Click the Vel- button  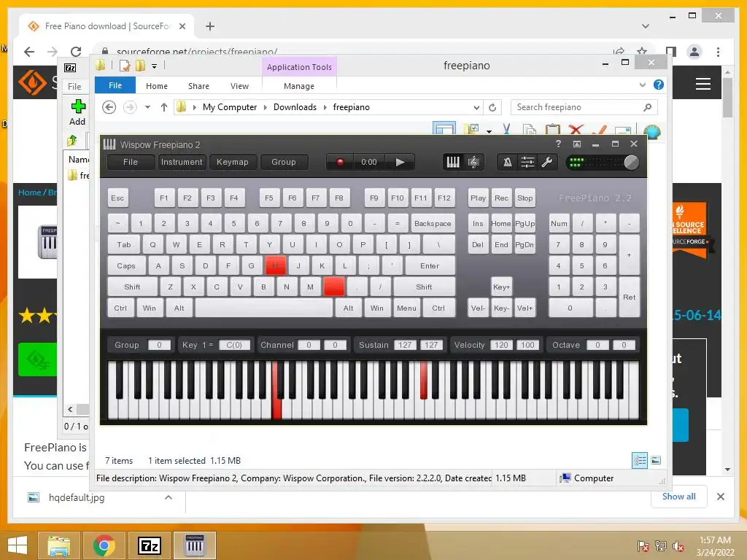pyautogui.click(x=478, y=308)
